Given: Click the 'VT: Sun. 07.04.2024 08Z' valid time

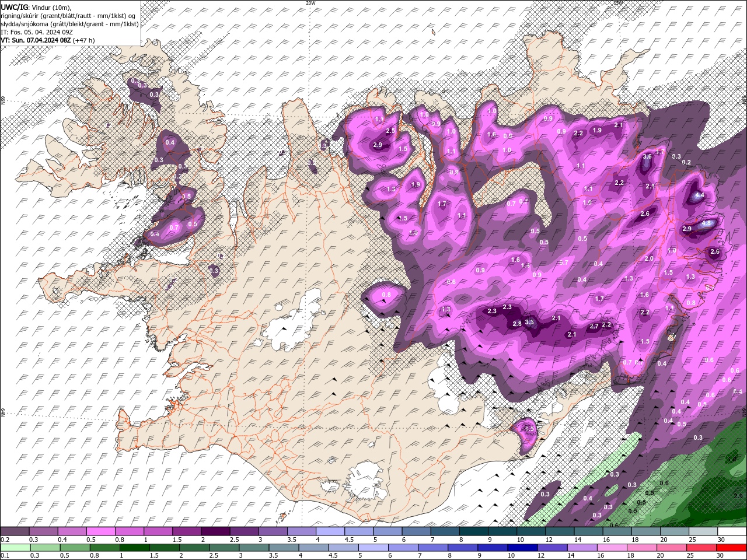Looking at the screenshot, I should [x=36, y=40].
